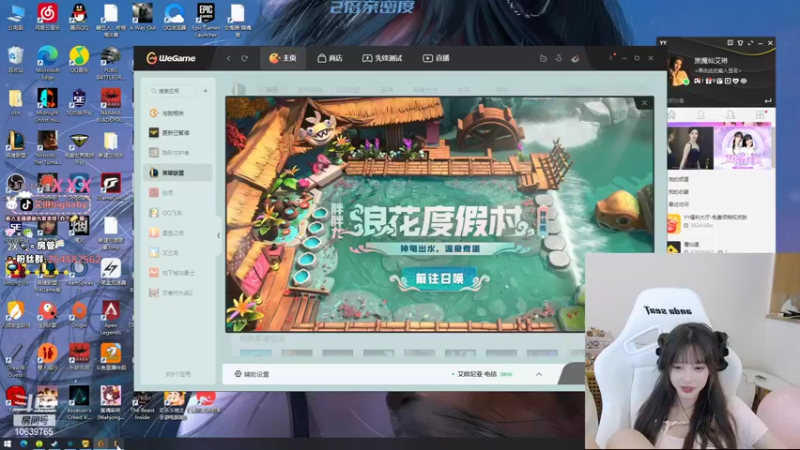Image resolution: width=800 pixels, height=450 pixels.
Task: Open the 此电脑 This PC desktop icon
Action: click(x=15, y=17)
